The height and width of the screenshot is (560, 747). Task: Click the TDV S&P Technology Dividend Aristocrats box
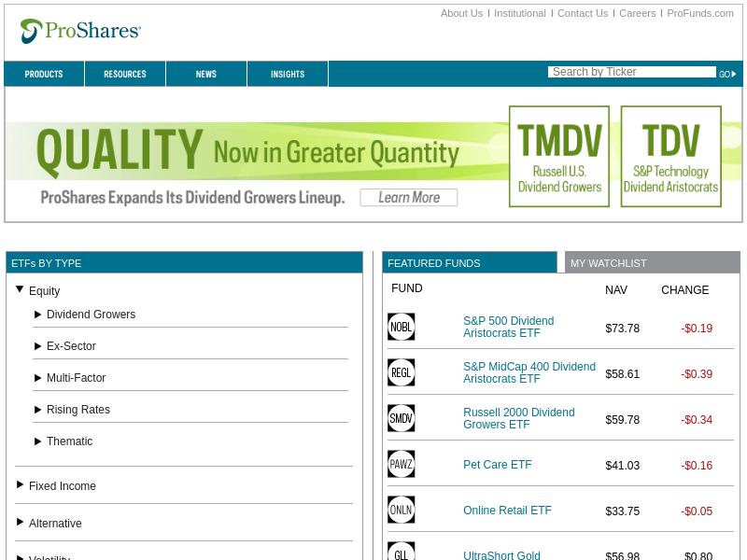pos(670,157)
